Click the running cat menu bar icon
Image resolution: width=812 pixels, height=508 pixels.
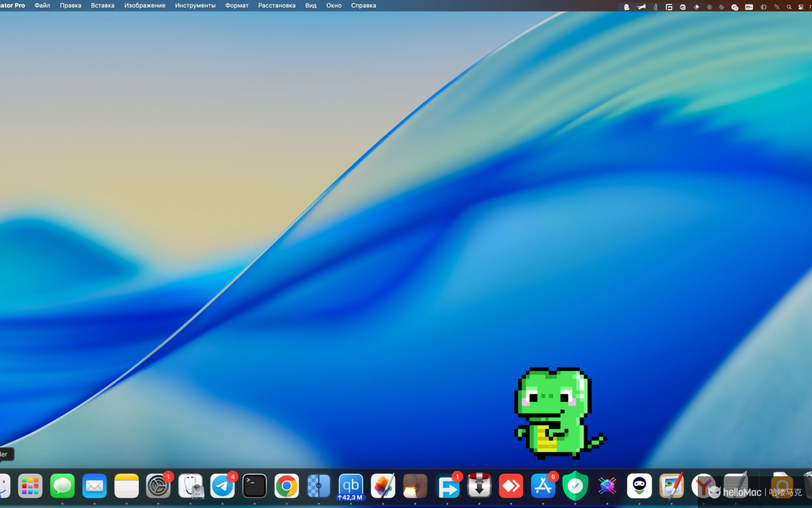(x=641, y=7)
